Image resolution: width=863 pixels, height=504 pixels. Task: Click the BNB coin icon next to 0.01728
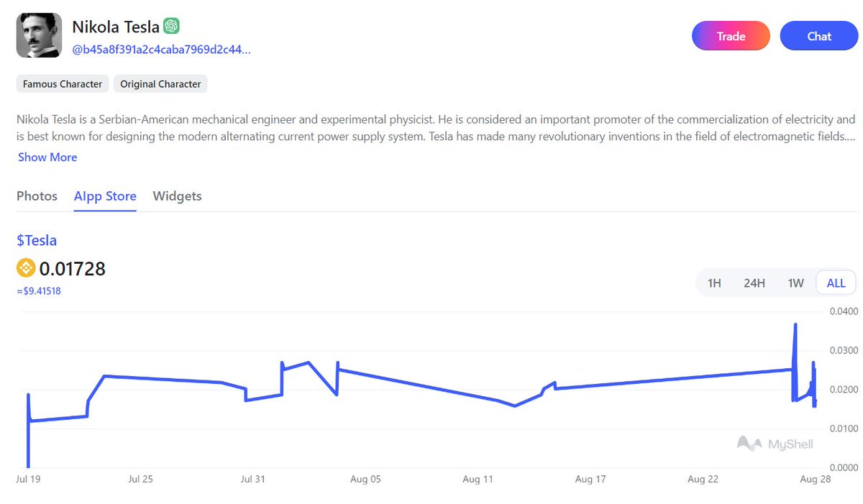(x=26, y=269)
